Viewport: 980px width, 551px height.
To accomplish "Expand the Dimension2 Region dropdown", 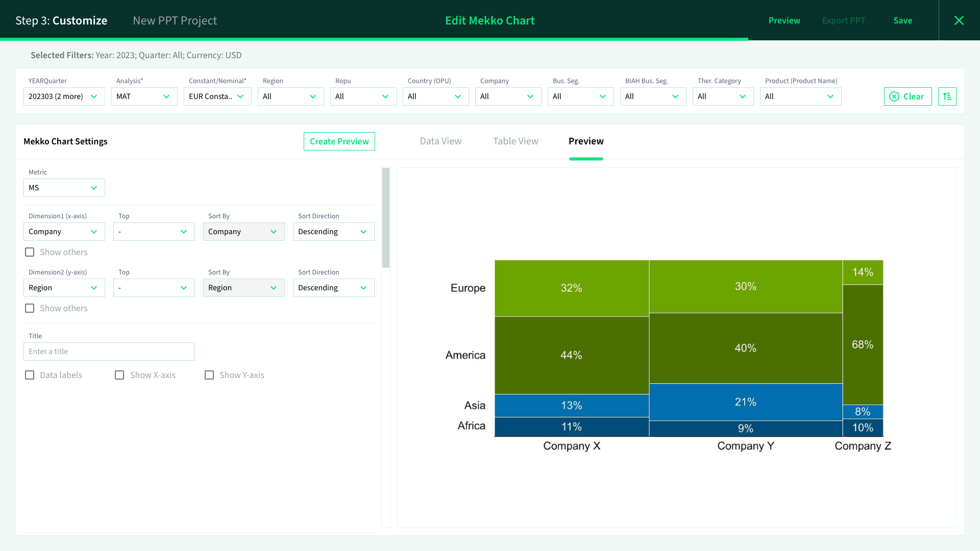I will (64, 288).
